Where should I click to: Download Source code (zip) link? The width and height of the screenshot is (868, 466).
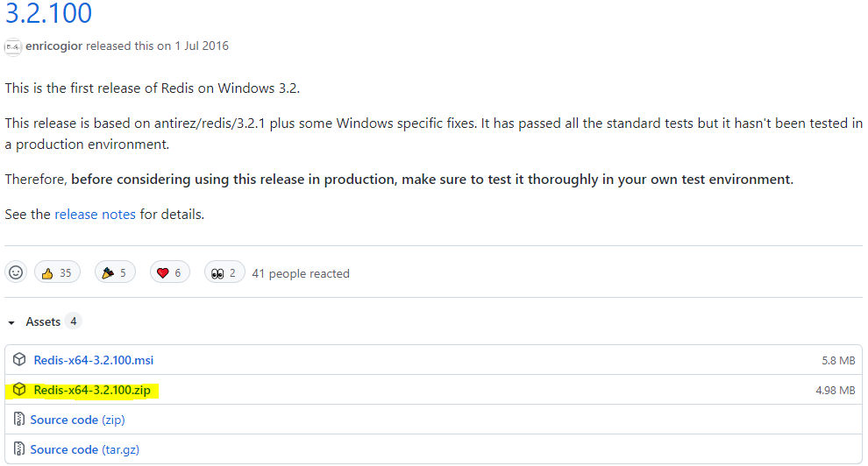click(x=76, y=420)
